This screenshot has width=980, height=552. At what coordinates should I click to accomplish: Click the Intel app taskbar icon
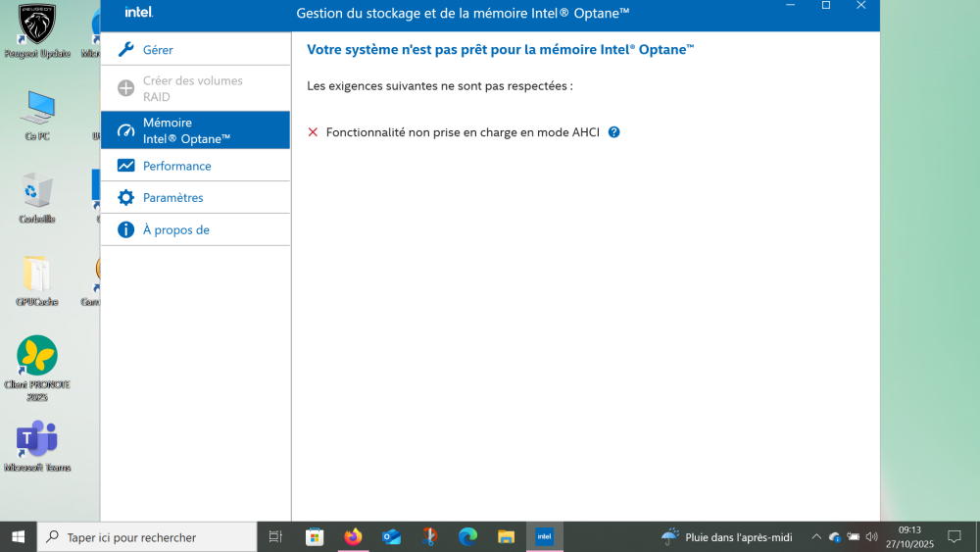point(544,537)
